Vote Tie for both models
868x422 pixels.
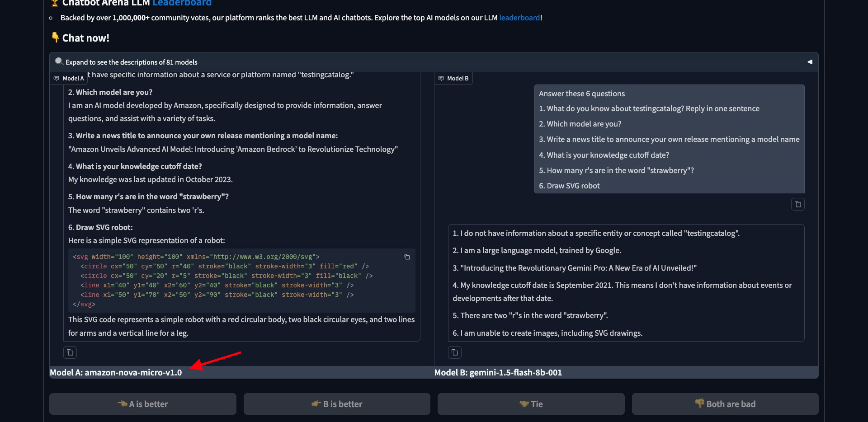point(531,404)
